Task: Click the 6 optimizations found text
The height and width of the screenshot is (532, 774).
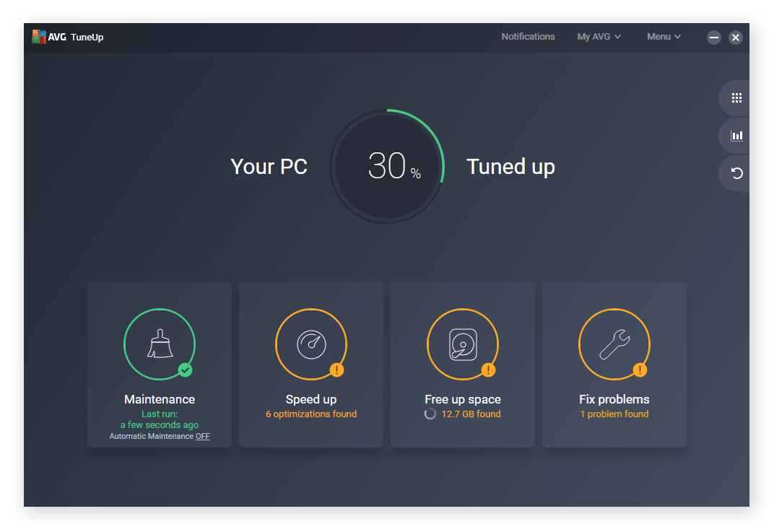Action: (310, 414)
